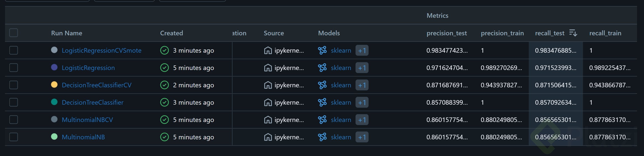Screen dimensions: 644x156
Task: Expand the +1 models badge for LogisticRegressionCVSmote
Action: (362, 50)
